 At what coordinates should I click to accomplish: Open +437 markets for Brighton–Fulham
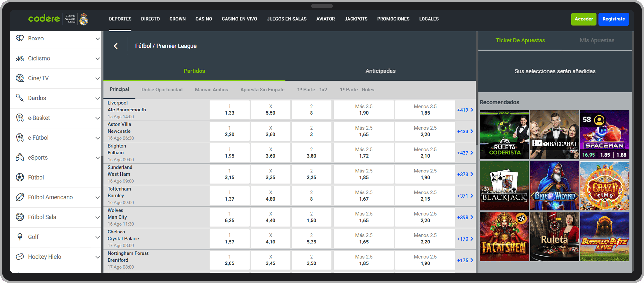(x=465, y=153)
